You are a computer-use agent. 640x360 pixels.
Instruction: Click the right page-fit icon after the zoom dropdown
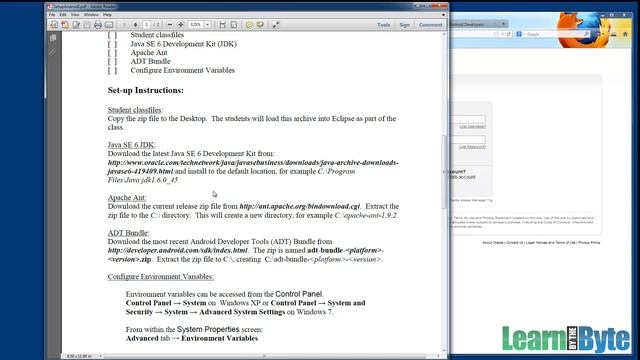(x=234, y=25)
